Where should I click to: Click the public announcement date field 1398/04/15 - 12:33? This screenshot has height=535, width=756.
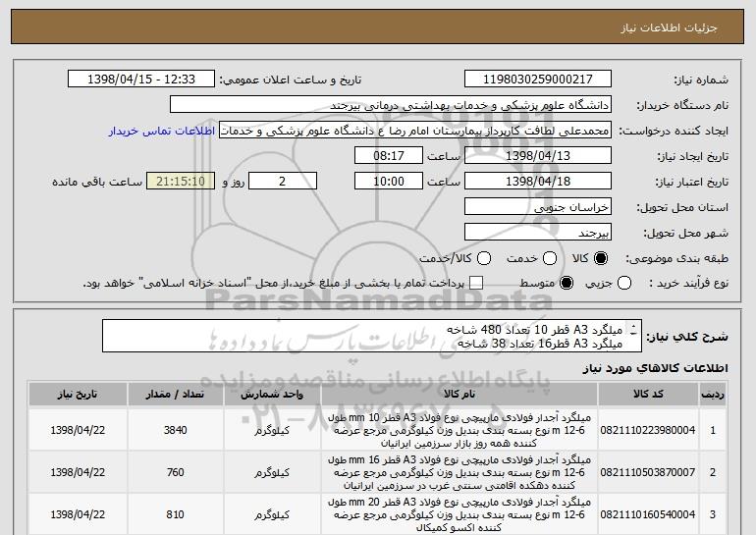coord(141,80)
